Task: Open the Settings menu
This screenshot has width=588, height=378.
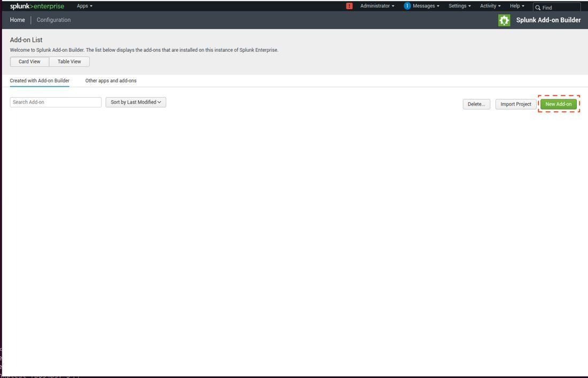Action: pos(459,6)
